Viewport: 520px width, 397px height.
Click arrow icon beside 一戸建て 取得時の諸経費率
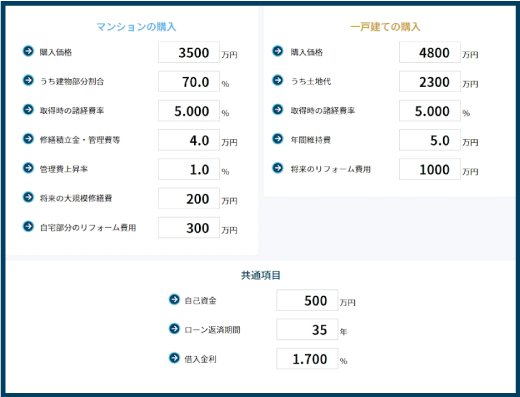pyautogui.click(x=278, y=109)
